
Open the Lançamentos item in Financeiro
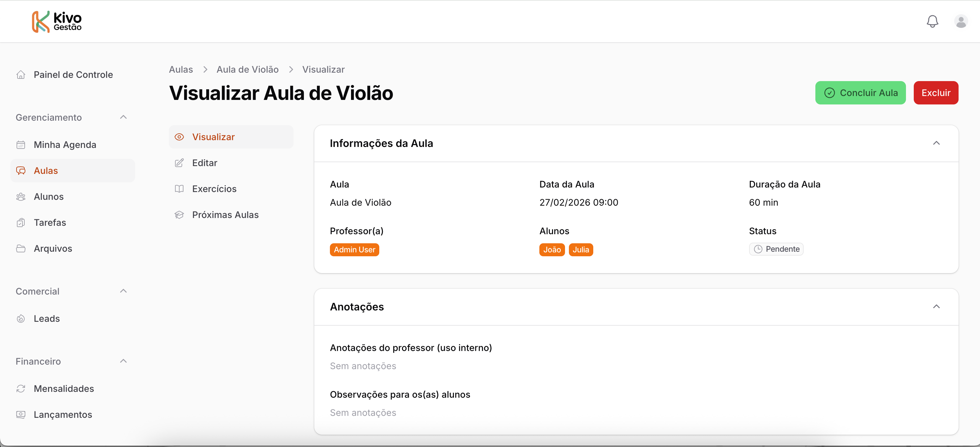coord(63,414)
